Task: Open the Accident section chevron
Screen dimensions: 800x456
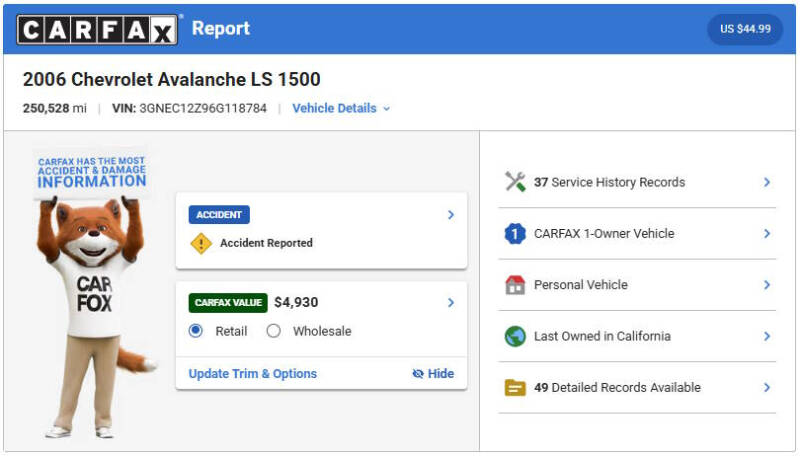Action: coord(451,215)
